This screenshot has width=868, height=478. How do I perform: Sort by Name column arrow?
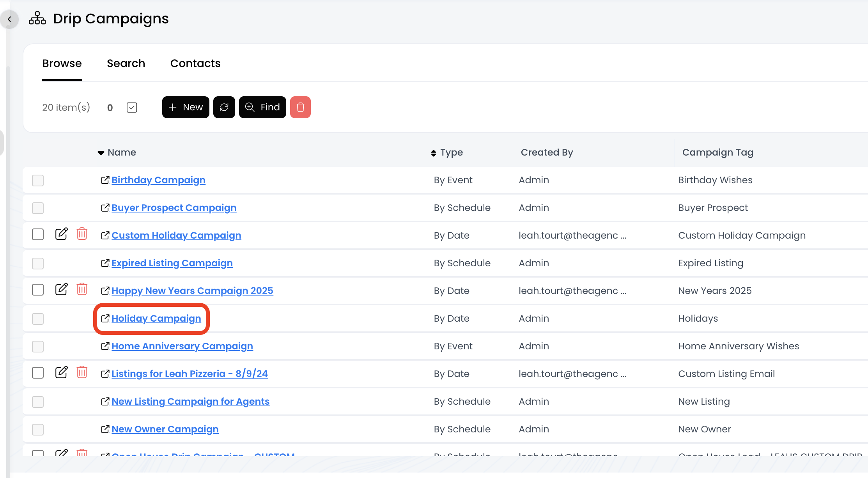point(101,153)
